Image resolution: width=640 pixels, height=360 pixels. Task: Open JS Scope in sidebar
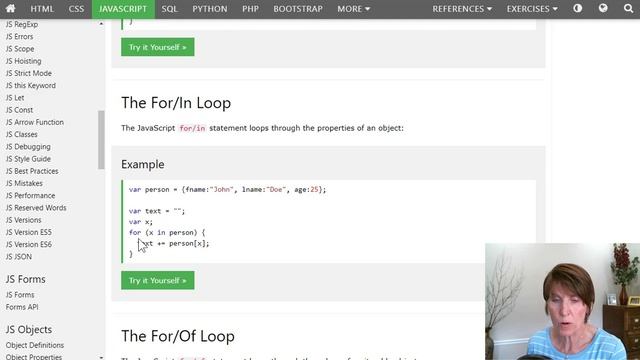(20, 49)
